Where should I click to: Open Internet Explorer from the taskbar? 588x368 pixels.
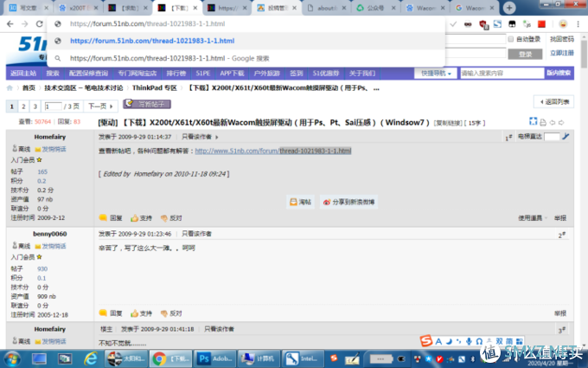90,358
